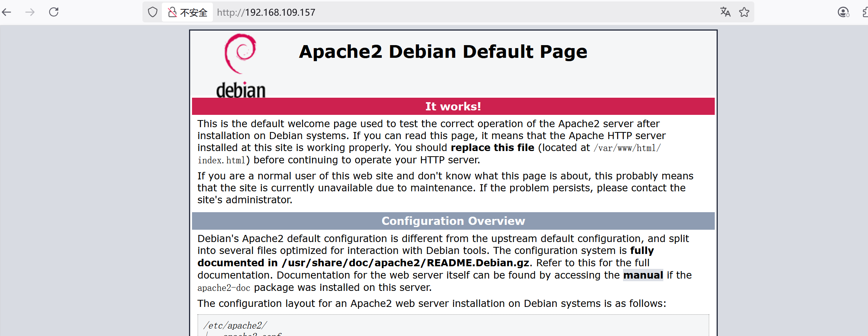The width and height of the screenshot is (868, 336).
Task: Reload the current page
Action: pyautogui.click(x=54, y=12)
